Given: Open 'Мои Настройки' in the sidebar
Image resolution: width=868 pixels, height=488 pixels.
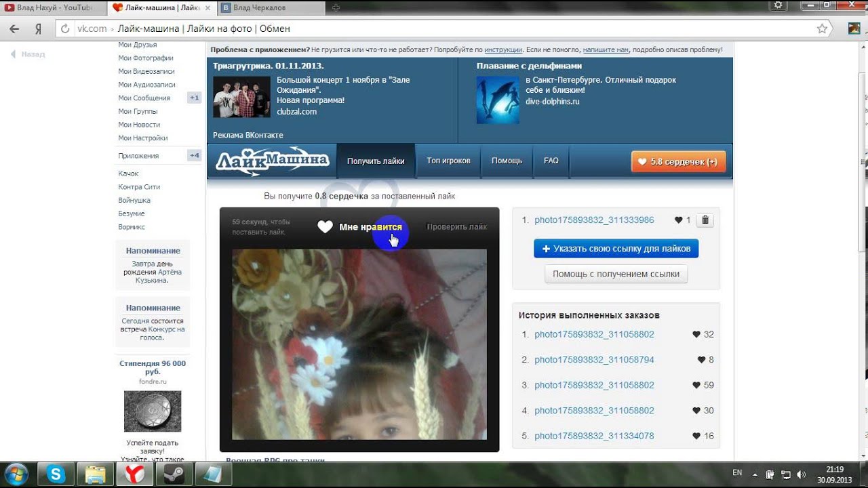Looking at the screenshot, I should [142, 138].
